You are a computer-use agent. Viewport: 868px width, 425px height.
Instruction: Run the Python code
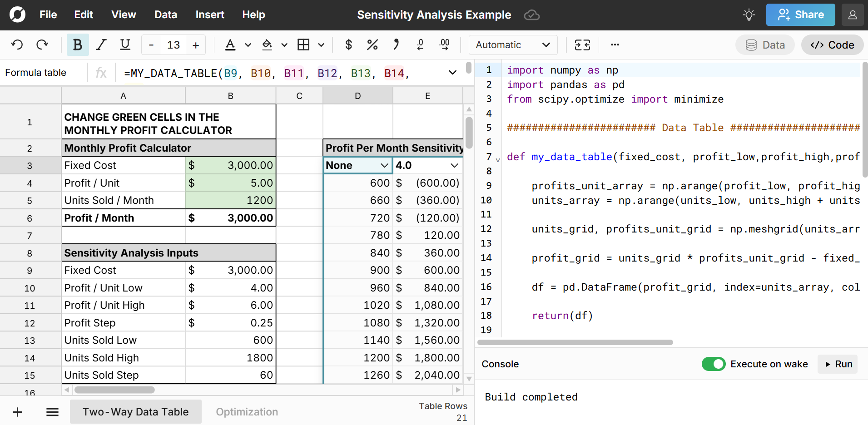pos(837,364)
